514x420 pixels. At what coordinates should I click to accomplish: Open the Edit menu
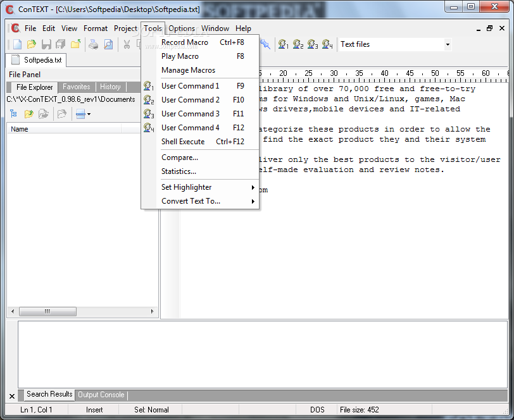pyautogui.click(x=49, y=28)
